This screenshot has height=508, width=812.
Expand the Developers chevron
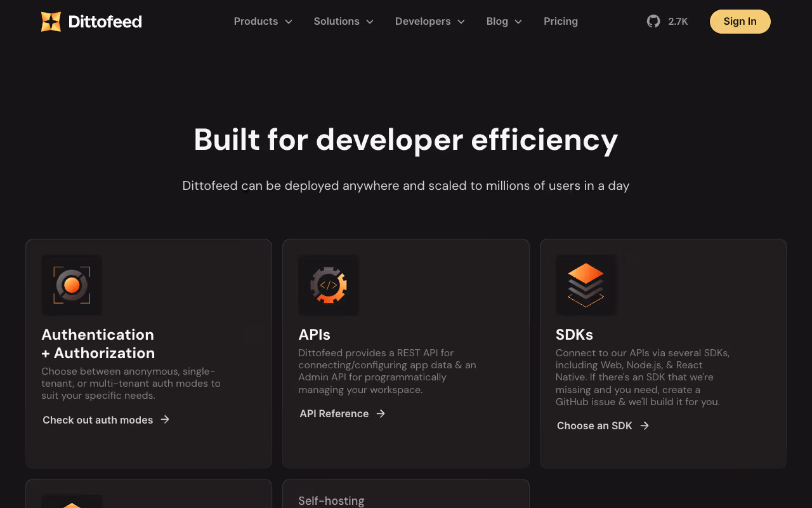[x=461, y=22]
